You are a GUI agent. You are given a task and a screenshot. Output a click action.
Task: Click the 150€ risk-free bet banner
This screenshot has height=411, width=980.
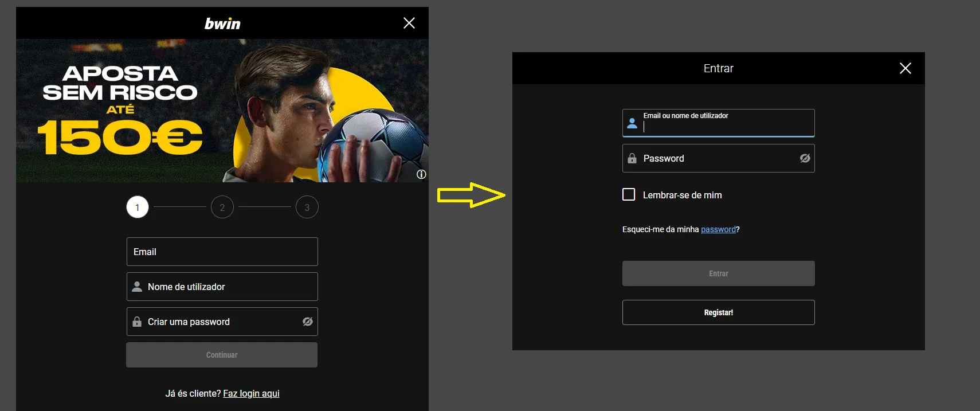point(222,111)
